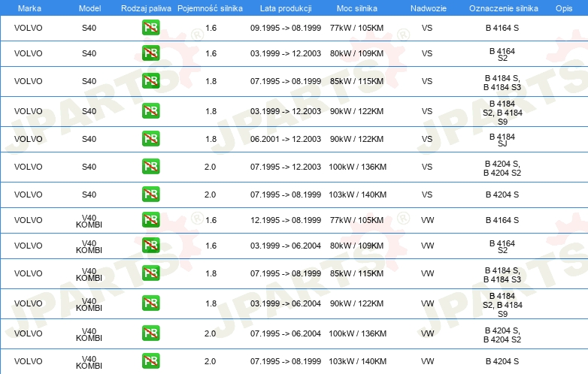
Task: Select '77kW / 105KM' in S40 row
Action: [x=356, y=28]
